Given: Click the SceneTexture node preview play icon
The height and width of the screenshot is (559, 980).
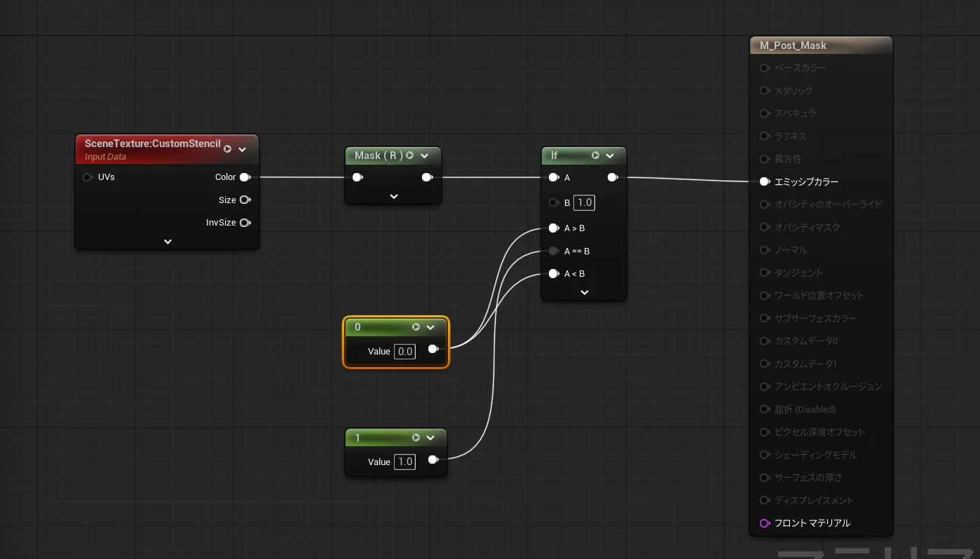Looking at the screenshot, I should [x=227, y=149].
